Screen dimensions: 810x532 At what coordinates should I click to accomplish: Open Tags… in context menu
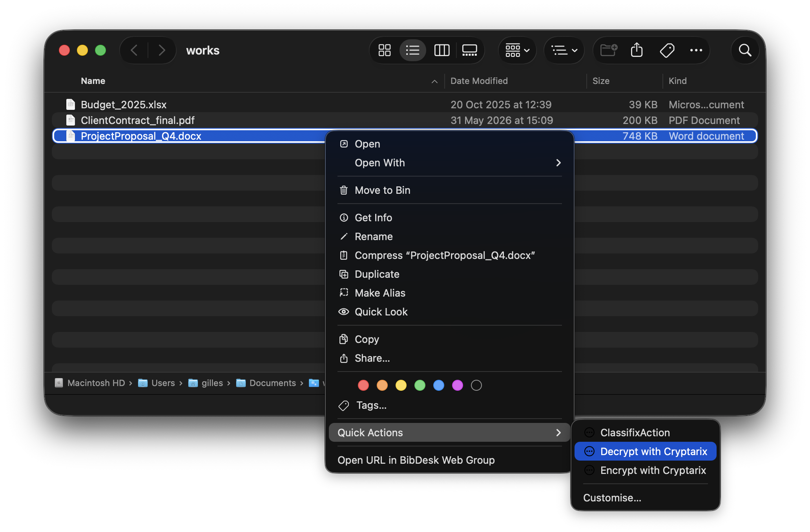click(450, 405)
